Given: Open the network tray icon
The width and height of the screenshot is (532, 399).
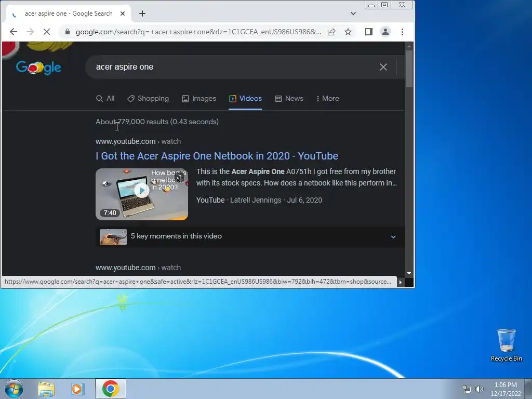Looking at the screenshot, I should 467,389.
